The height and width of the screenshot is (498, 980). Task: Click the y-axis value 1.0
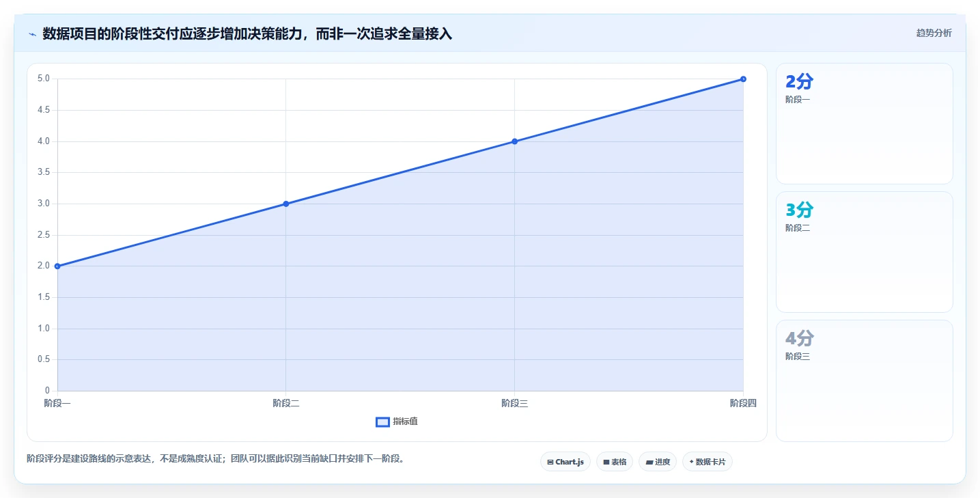click(44, 329)
